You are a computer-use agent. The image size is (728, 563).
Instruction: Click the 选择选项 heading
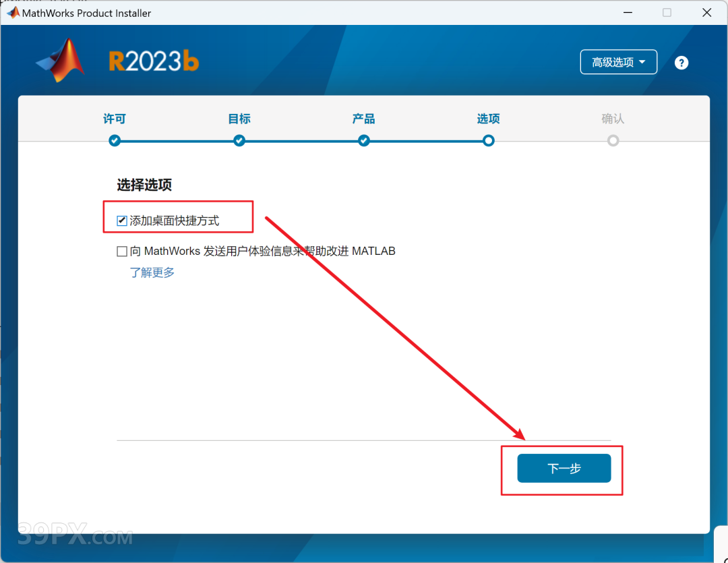point(144,185)
